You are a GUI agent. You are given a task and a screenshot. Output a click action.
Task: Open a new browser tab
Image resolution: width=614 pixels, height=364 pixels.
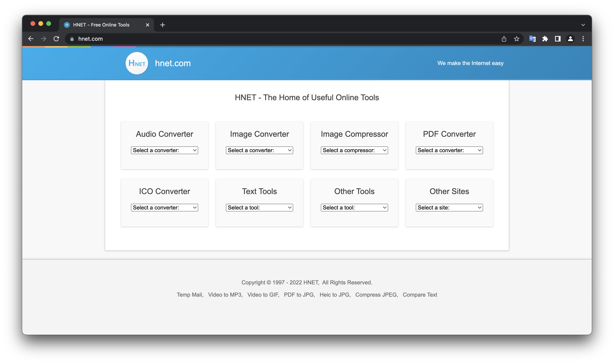tap(163, 25)
